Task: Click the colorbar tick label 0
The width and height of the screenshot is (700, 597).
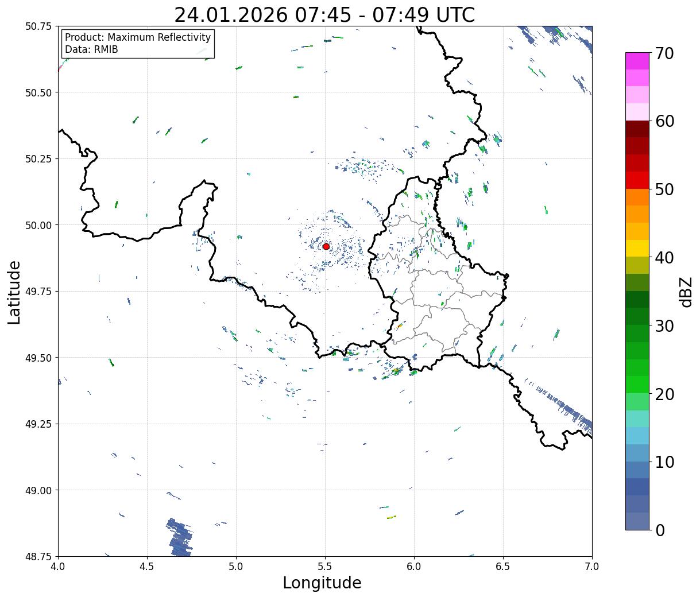Action: [x=660, y=530]
